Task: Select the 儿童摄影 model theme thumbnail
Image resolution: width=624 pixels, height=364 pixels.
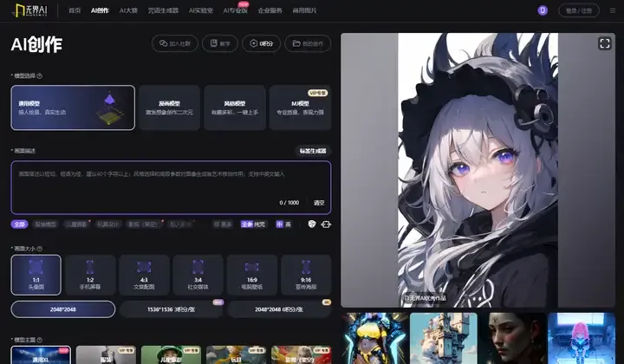Action: click(x=171, y=354)
